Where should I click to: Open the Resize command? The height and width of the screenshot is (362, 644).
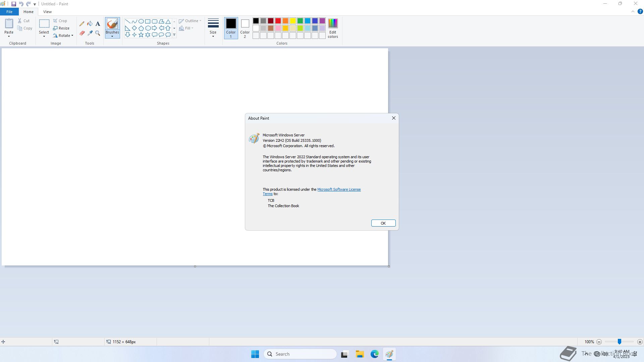click(x=61, y=28)
